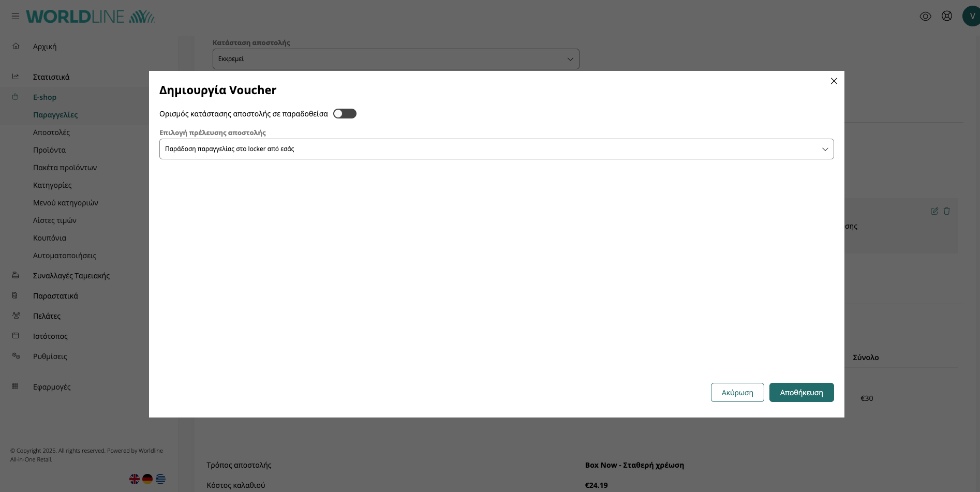The width and height of the screenshot is (980, 492).
Task: Click the Αποθήκευση button
Action: pyautogui.click(x=801, y=393)
